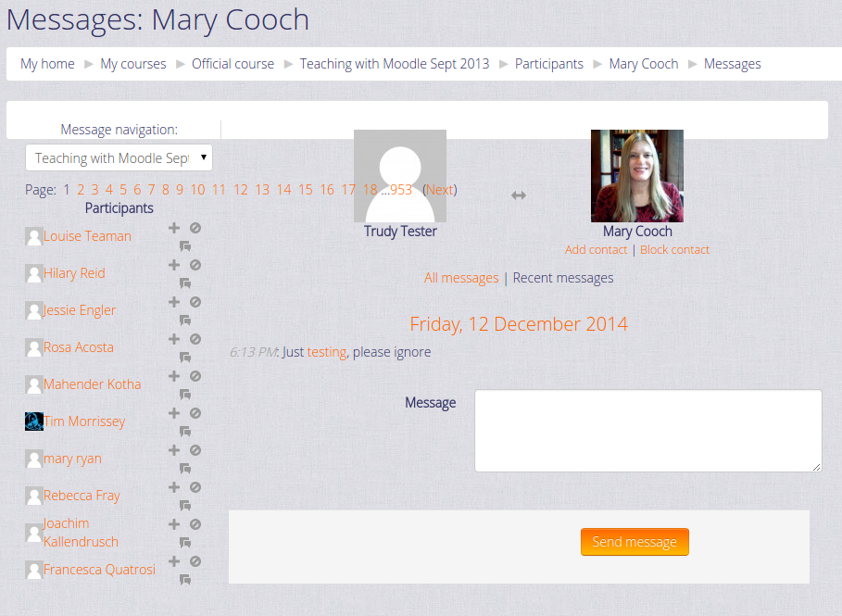Image resolution: width=842 pixels, height=616 pixels.
Task: Add Jessie Engler using the plus icon
Action: (174, 302)
